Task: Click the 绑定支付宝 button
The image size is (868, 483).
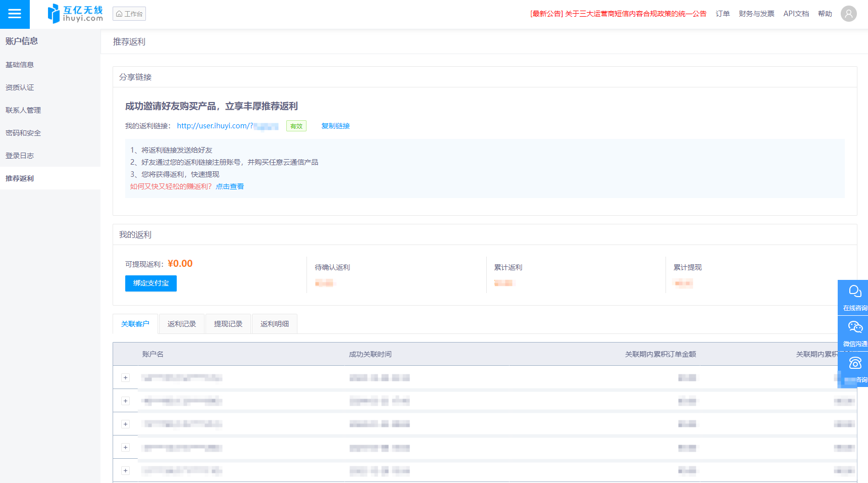Action: [151, 283]
